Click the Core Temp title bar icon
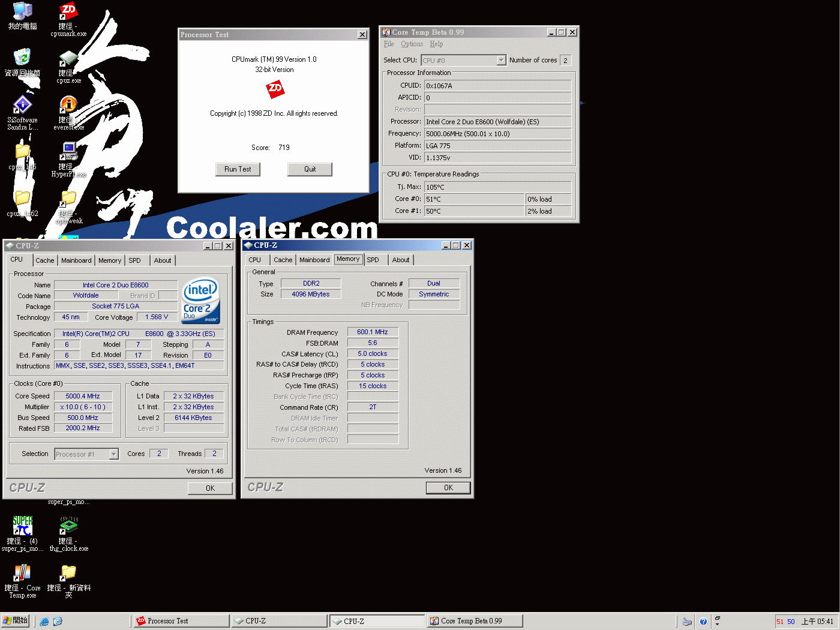This screenshot has height=630, width=840. 386,32
